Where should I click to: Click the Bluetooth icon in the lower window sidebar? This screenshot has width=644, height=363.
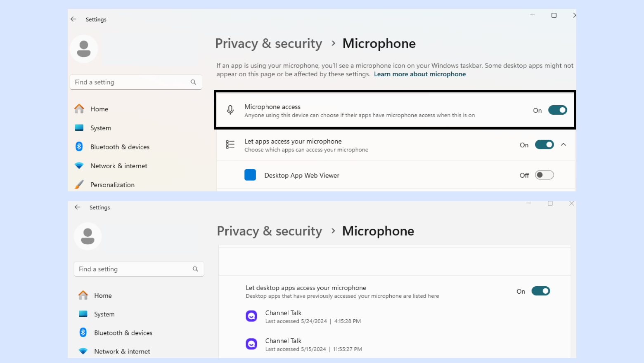tap(83, 332)
